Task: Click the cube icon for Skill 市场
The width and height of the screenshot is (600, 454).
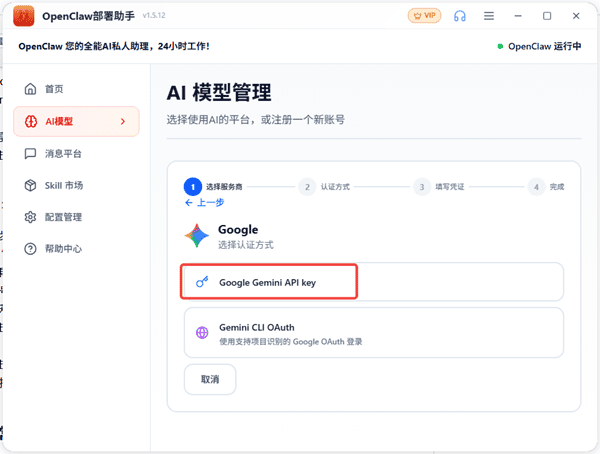Action: click(x=30, y=185)
